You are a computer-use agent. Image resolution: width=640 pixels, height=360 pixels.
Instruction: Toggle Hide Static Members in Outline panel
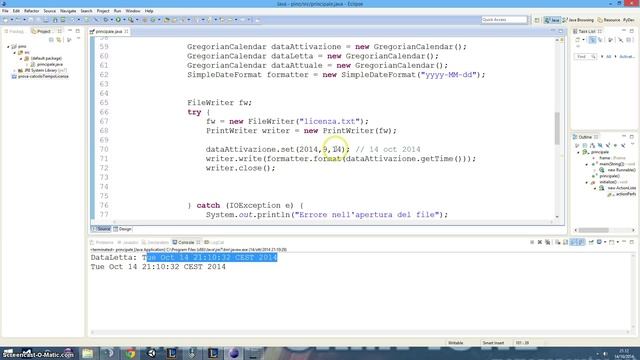pos(608,145)
